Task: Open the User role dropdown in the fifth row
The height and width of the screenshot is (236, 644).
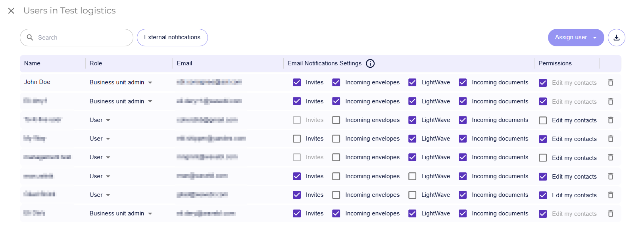Action: (x=100, y=157)
